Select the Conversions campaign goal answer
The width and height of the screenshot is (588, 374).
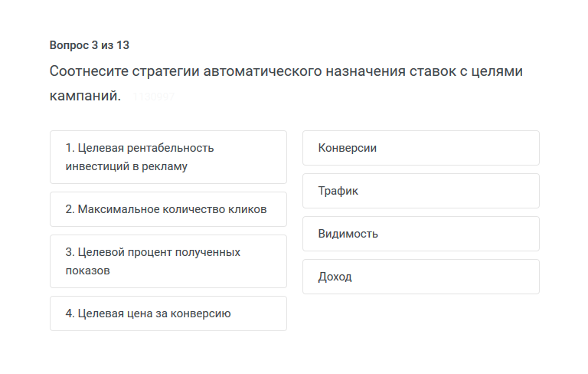point(420,148)
